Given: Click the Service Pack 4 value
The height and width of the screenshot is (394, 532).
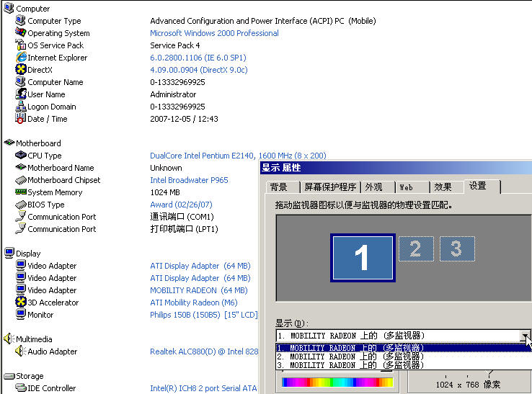Looking at the screenshot, I should (x=174, y=45).
